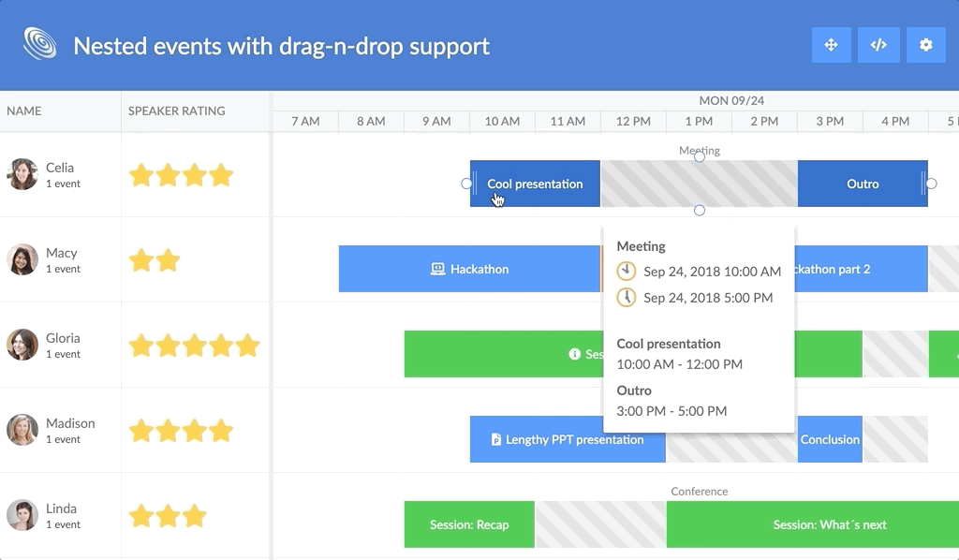This screenshot has height=560, width=959.
Task: Click '3:00 PM - 5:00 PM' in tooltip
Action: point(671,411)
